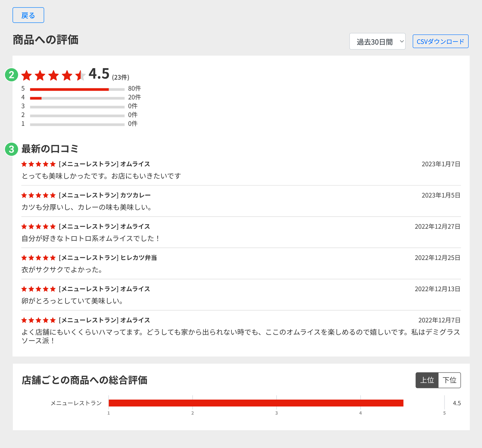Click star rating of the カツカレー review
Viewport: 482px width, 448px height.
click(39, 195)
